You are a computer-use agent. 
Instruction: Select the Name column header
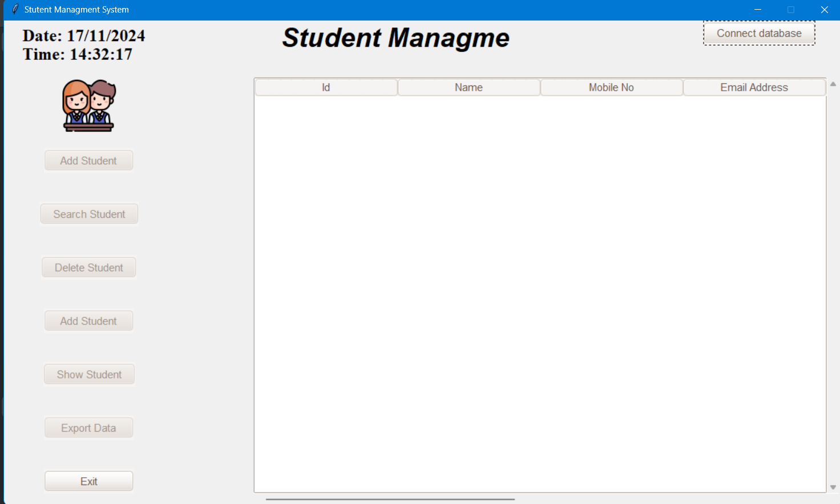point(469,87)
